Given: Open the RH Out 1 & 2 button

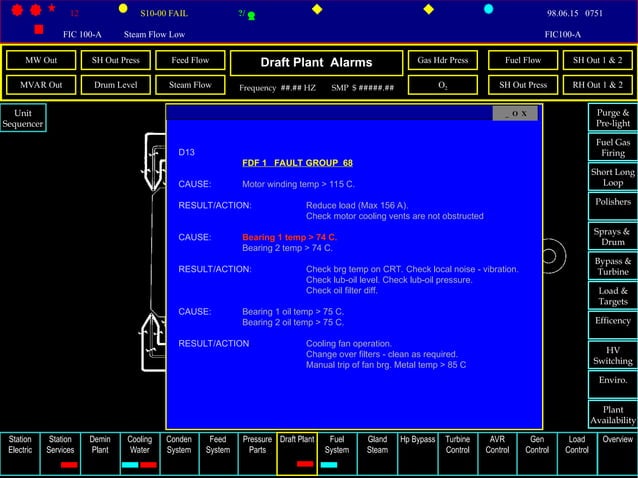Looking at the screenshot, I should (x=597, y=85).
